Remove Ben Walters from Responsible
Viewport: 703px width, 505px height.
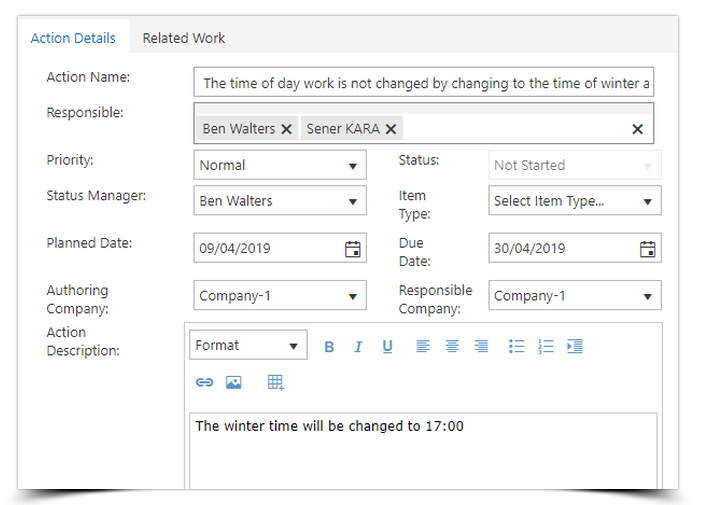coord(286,129)
